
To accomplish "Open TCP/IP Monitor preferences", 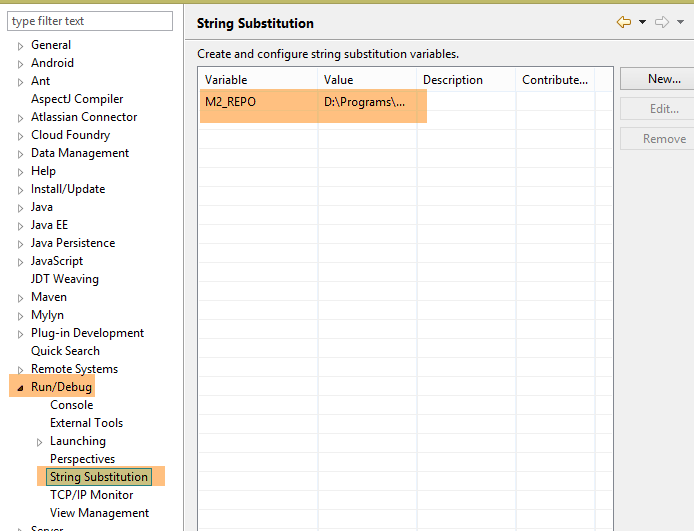I will tap(91, 495).
